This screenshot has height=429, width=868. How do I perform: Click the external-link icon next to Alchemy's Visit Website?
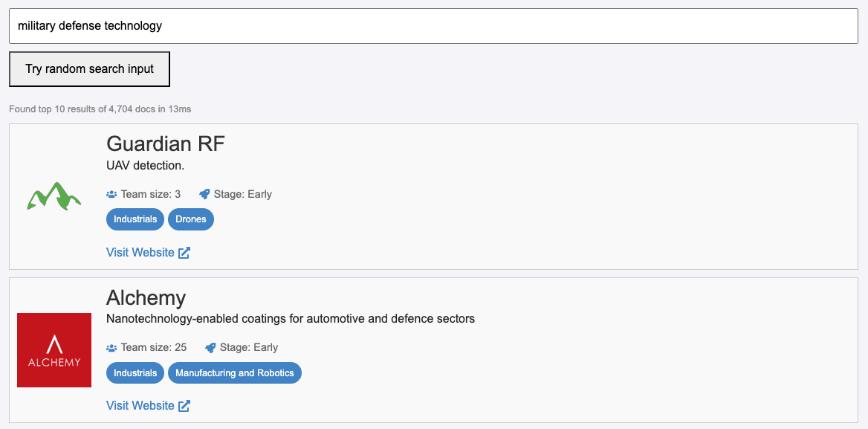click(x=184, y=405)
